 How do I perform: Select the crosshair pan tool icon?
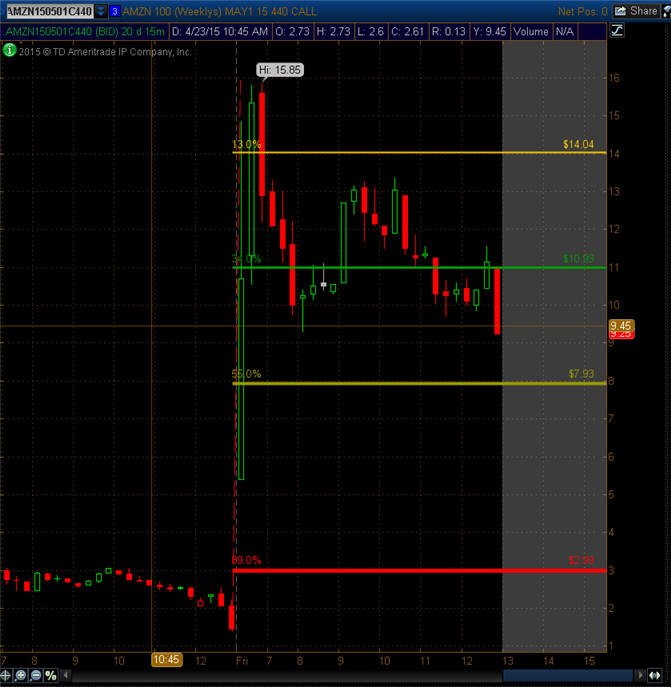(x=5, y=675)
